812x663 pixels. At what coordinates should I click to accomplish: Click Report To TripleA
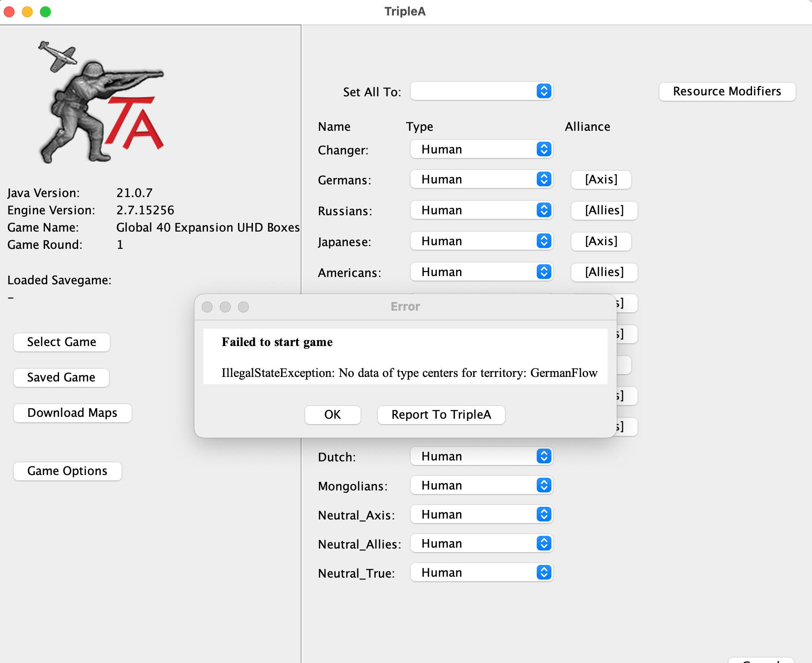441,415
